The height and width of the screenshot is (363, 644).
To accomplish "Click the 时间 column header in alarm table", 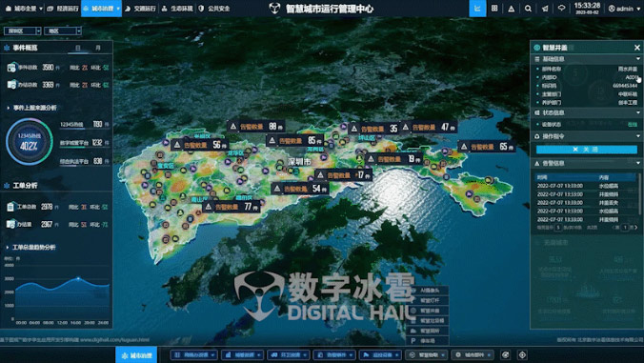I will tap(542, 177).
